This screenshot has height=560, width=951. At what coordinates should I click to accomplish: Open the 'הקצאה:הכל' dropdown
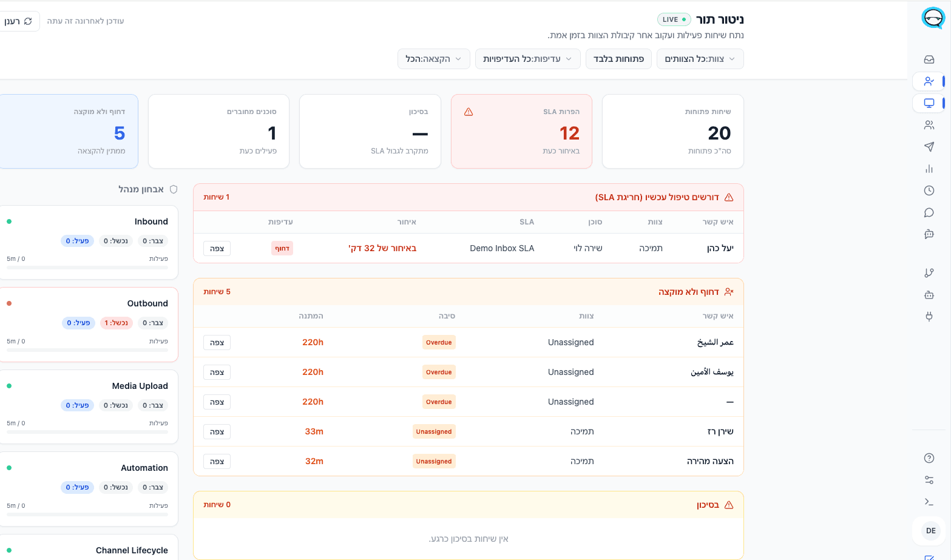pyautogui.click(x=433, y=59)
